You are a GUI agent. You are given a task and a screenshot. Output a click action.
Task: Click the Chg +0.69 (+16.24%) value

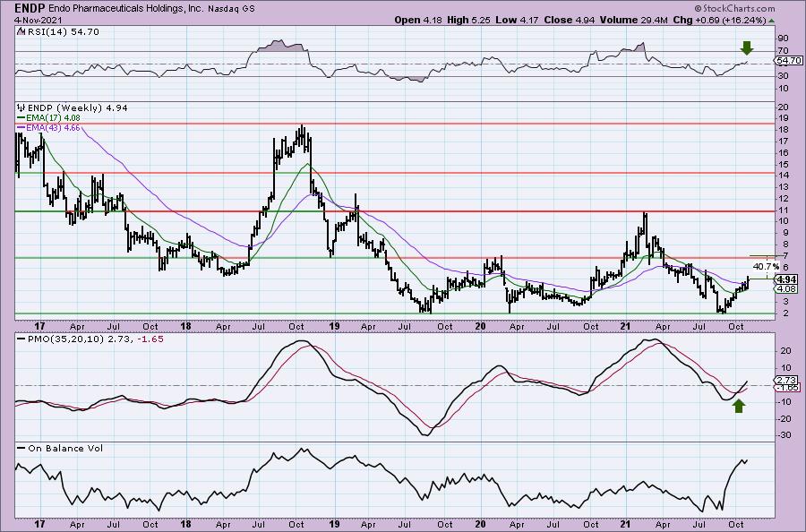[720, 20]
